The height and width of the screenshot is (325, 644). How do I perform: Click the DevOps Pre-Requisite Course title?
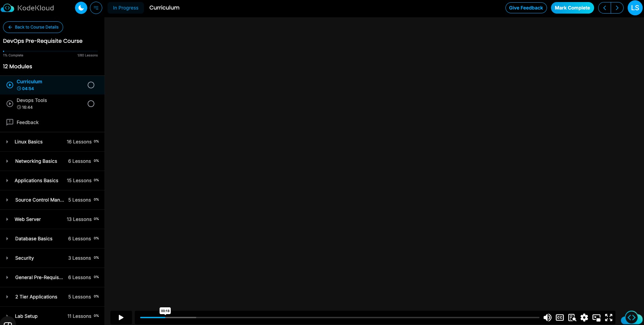tap(43, 41)
